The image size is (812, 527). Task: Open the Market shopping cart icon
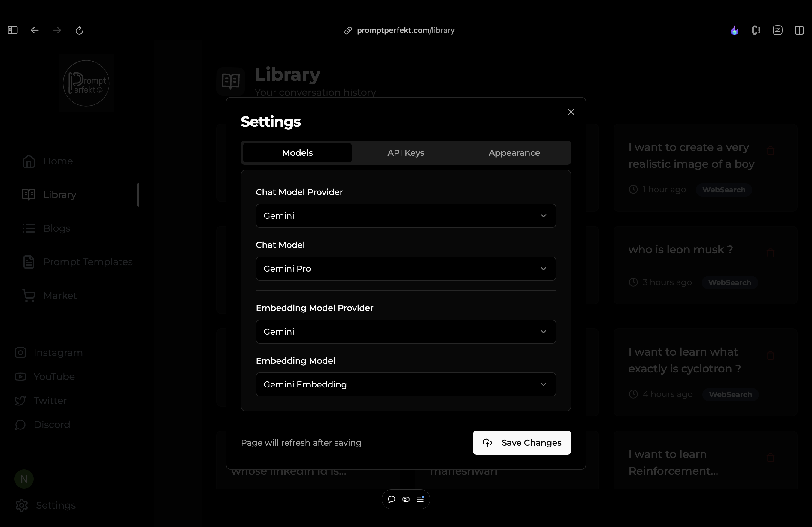(x=29, y=295)
